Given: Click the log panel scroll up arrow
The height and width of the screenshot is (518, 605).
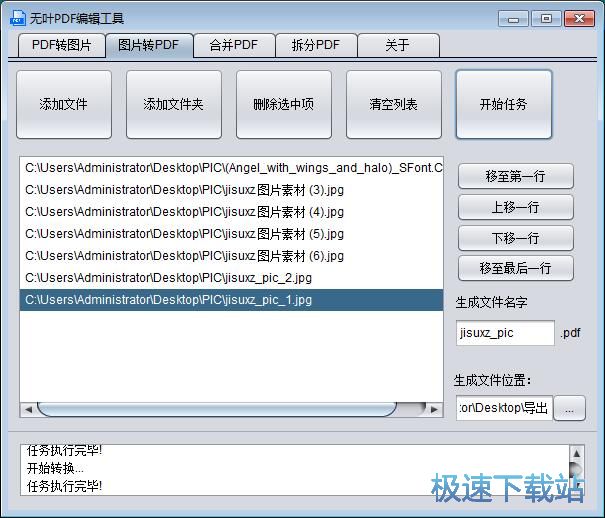Looking at the screenshot, I should click(576, 454).
